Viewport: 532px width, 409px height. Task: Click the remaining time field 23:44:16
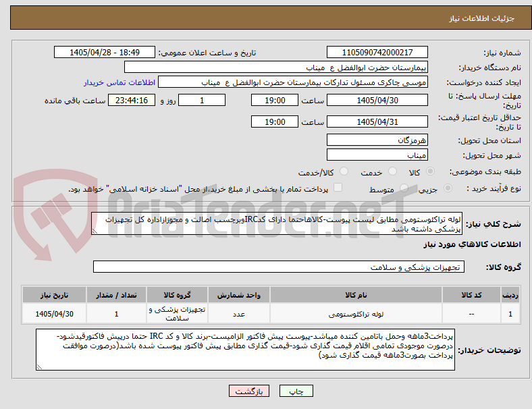coord(132,100)
